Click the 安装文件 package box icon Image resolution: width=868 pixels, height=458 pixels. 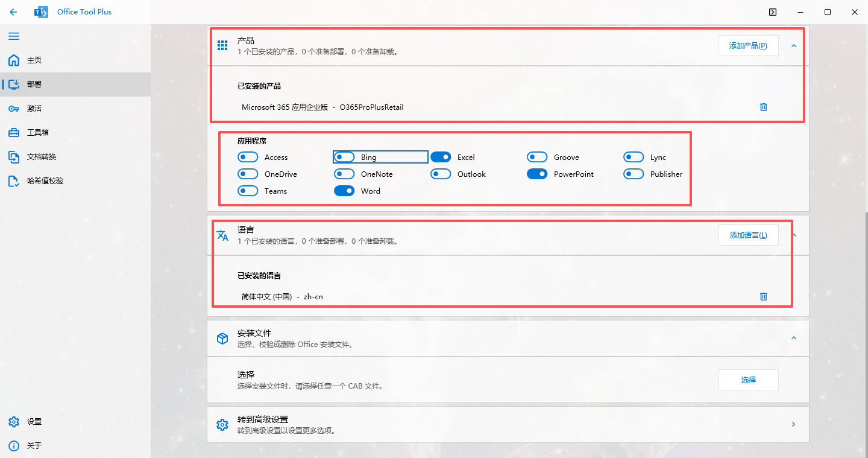point(222,339)
